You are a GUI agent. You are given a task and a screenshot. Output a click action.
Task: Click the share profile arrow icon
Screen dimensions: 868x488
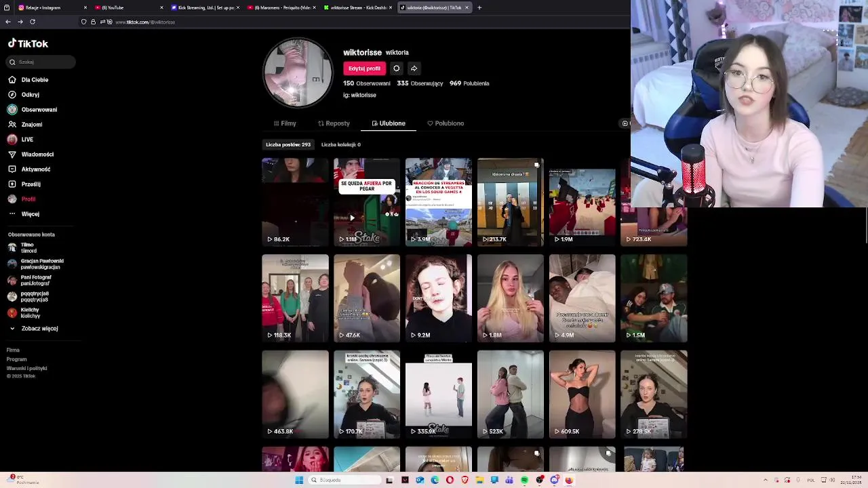[x=414, y=68]
